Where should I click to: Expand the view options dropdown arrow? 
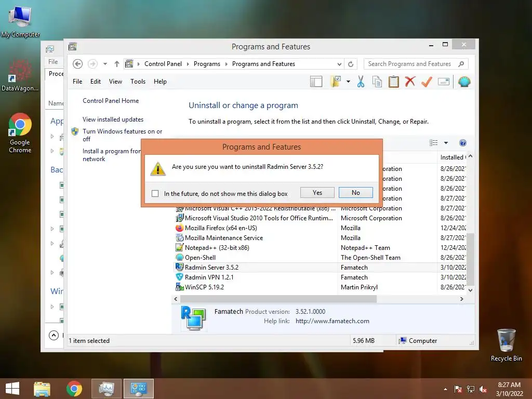[446, 143]
